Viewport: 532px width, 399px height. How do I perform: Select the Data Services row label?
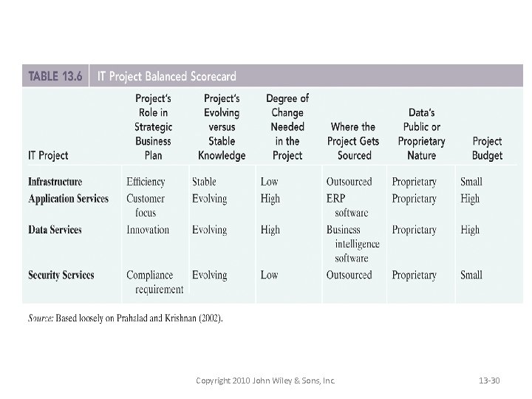[55, 230]
